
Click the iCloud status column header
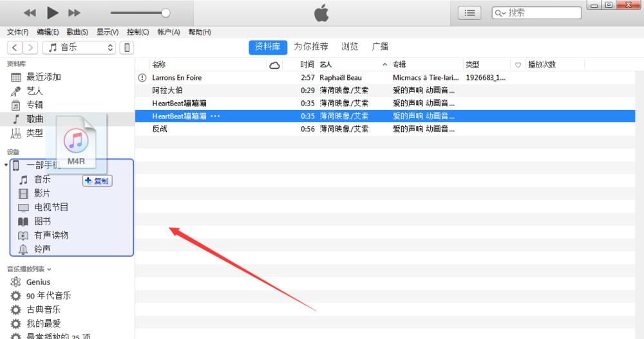274,65
